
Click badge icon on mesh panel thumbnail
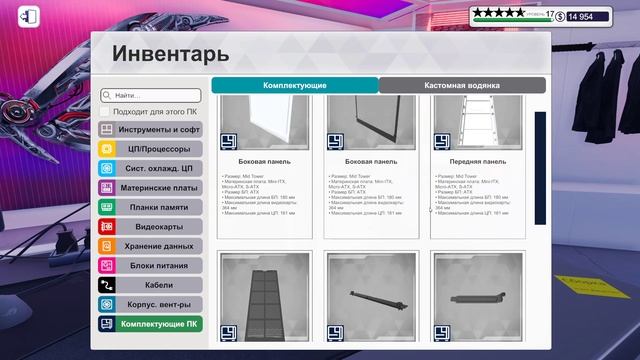pos(229,333)
